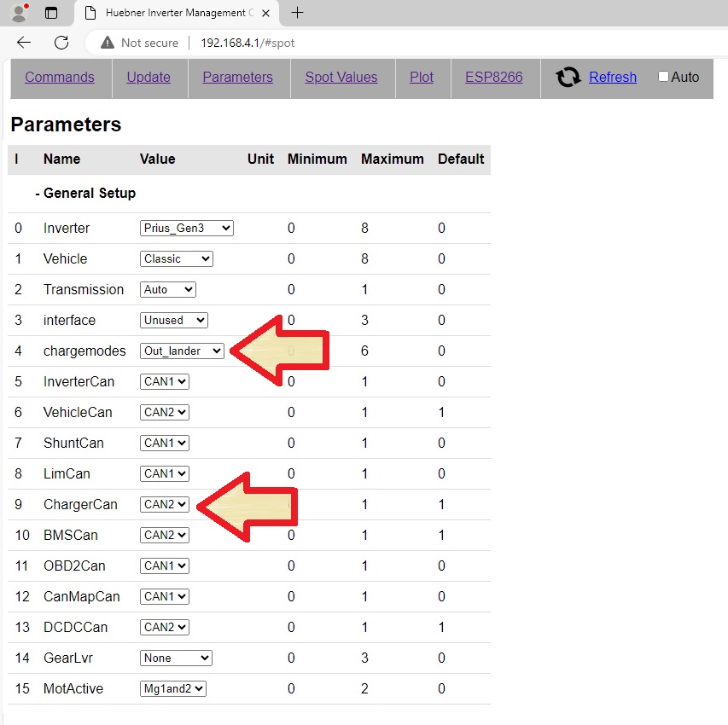Change the Vehicle Classic dropdown
Image resolution: width=728 pixels, height=725 pixels.
(x=176, y=258)
